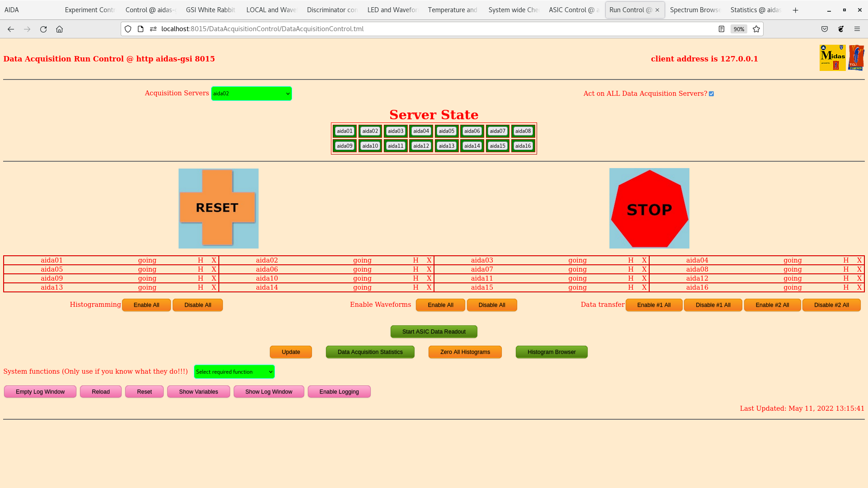868x488 pixels.
Task: Open the Temperature and tab
Action: (453, 10)
